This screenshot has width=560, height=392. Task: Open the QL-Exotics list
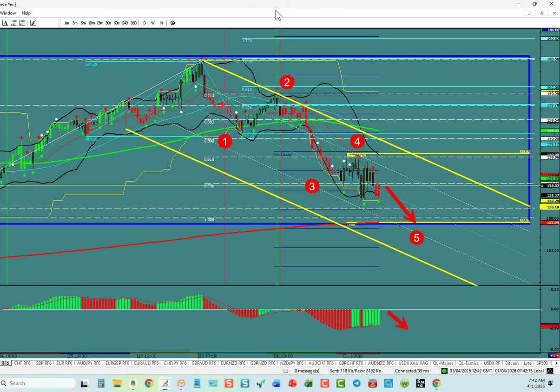click(468, 363)
